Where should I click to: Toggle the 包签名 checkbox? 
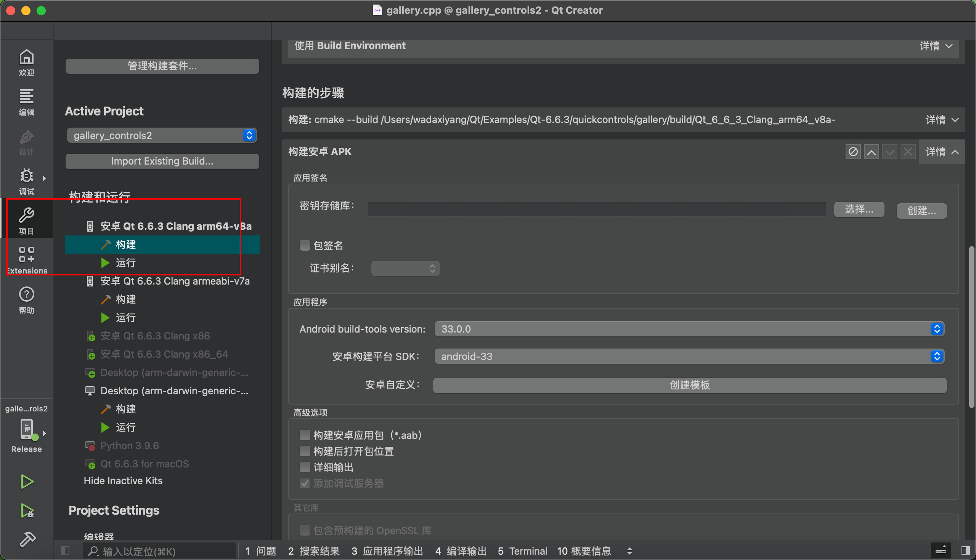(x=304, y=245)
